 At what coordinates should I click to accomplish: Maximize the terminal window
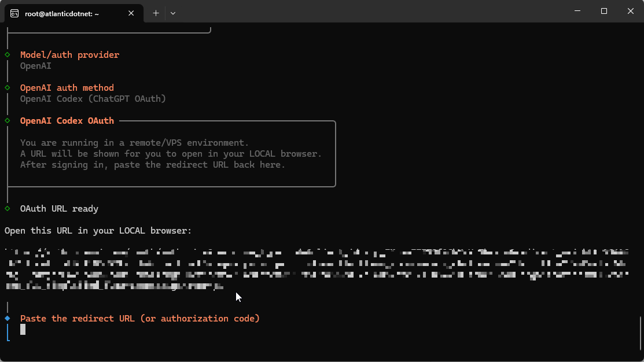point(604,12)
